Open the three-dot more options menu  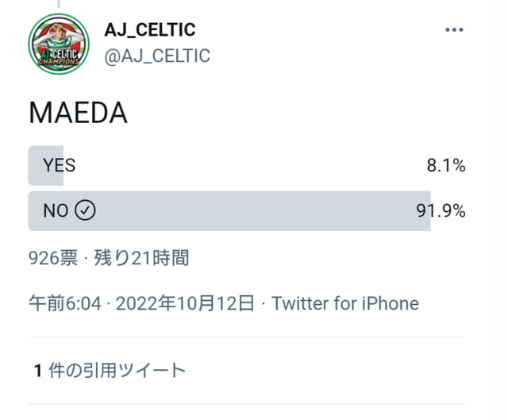point(454,31)
